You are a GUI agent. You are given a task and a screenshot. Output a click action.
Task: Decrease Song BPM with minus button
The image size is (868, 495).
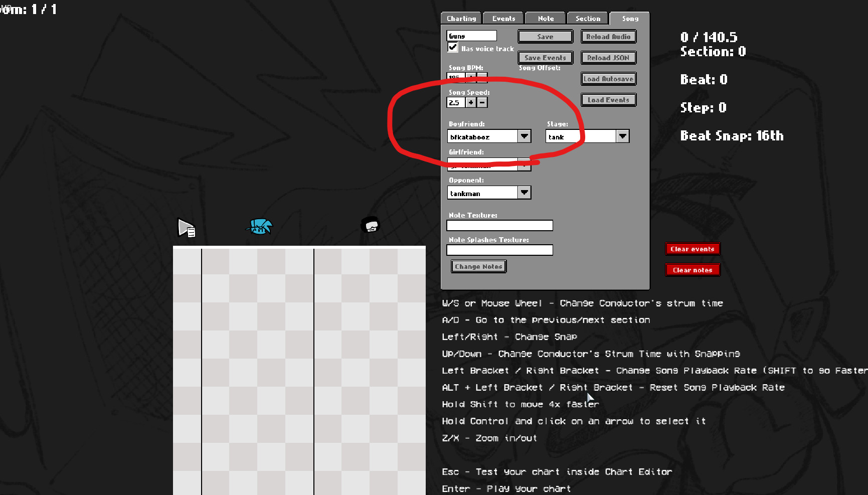click(482, 78)
